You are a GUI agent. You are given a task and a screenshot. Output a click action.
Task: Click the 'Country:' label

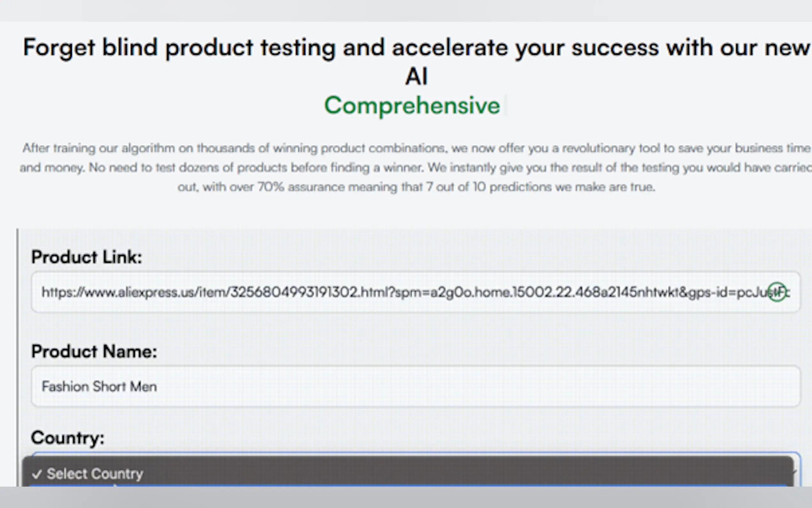point(67,438)
